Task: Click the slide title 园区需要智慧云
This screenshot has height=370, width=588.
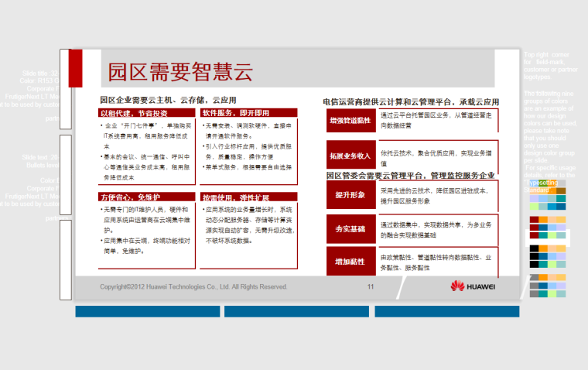Action: click(180, 74)
